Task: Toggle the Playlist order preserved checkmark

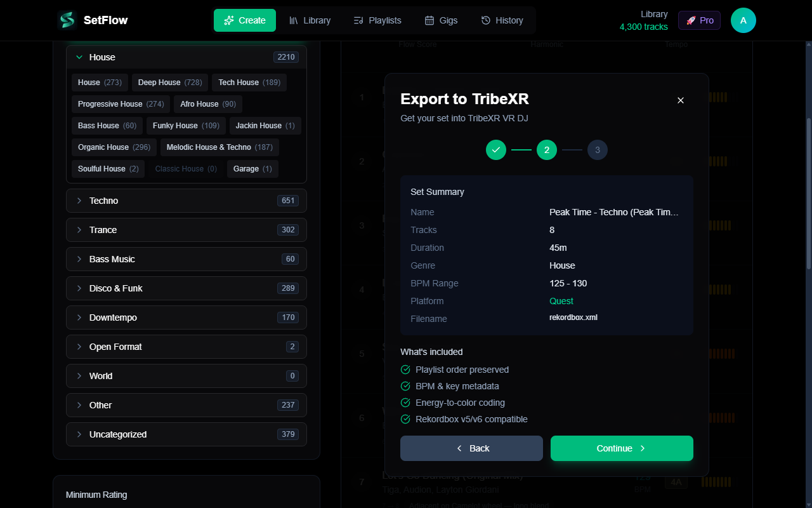Action: point(405,370)
